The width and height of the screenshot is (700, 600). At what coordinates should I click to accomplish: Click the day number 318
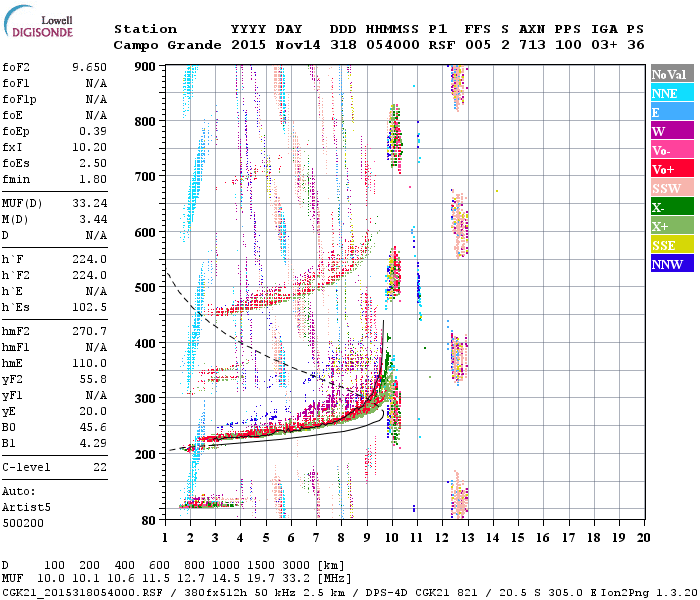point(343,45)
